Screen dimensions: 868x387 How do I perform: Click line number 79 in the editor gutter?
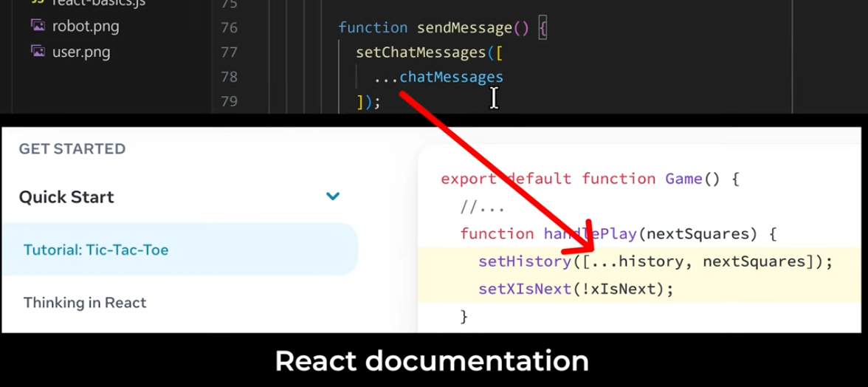point(229,100)
